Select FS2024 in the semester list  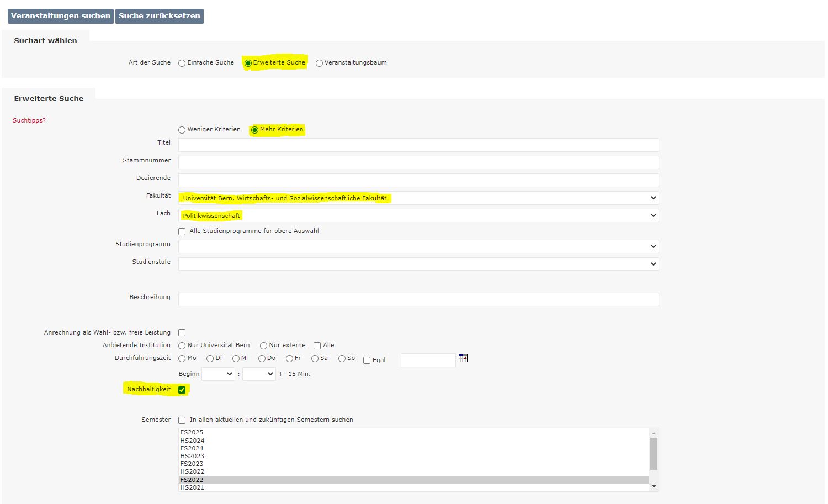[x=414, y=448]
